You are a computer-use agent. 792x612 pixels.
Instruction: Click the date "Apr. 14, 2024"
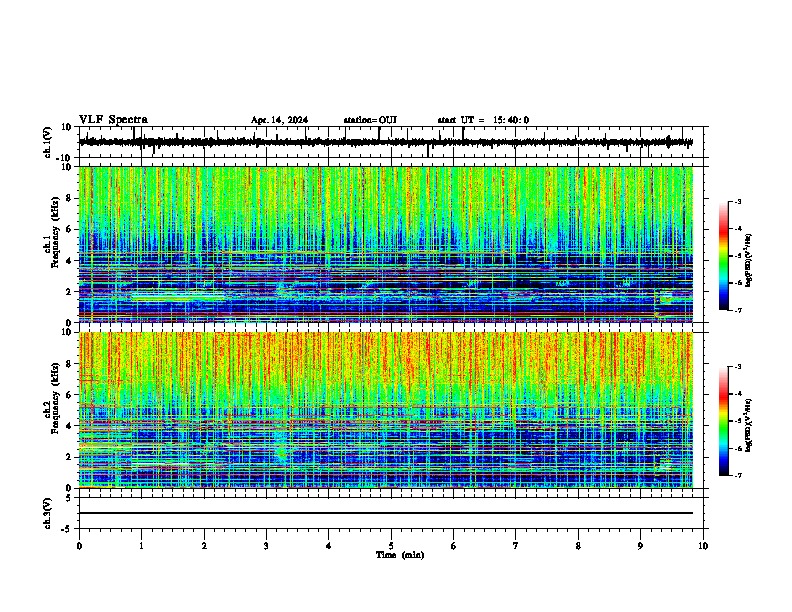coord(279,120)
